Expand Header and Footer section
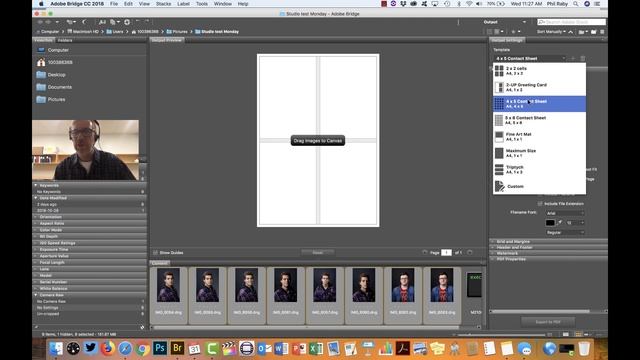Screen dimensions: 640x360 coord(548,247)
